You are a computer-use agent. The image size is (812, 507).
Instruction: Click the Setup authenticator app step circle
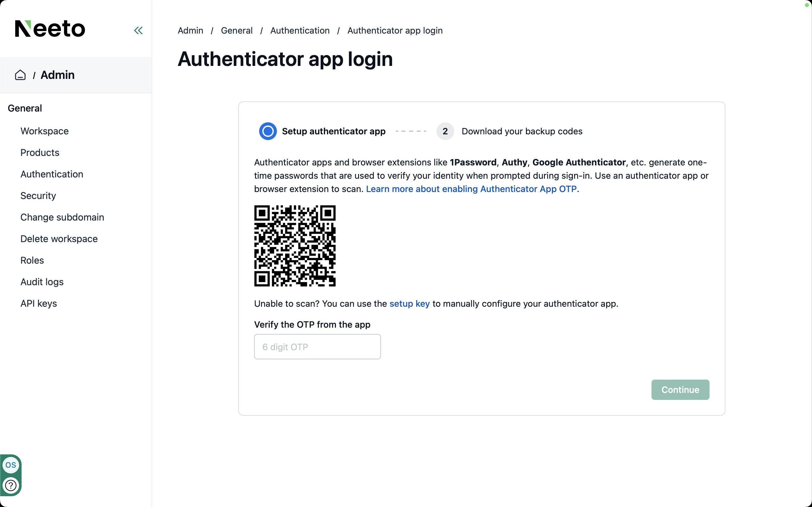[268, 131]
